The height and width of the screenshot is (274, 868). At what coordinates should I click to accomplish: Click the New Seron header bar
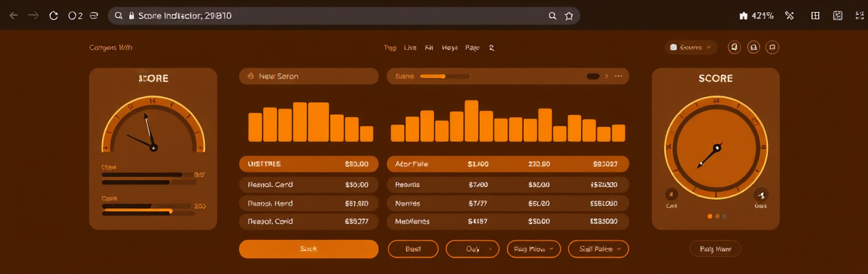308,76
